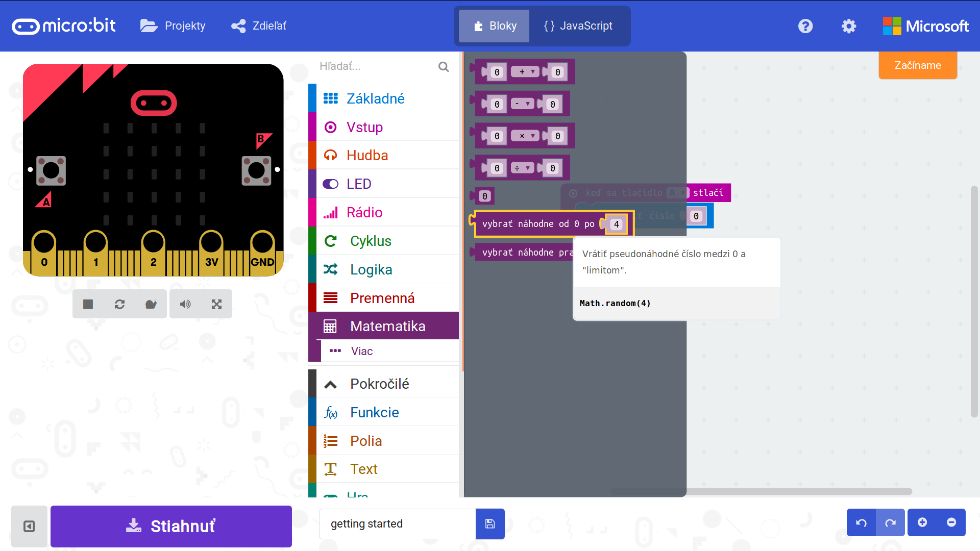
Task: Toggle slow-motion snail mode
Action: [x=151, y=305]
